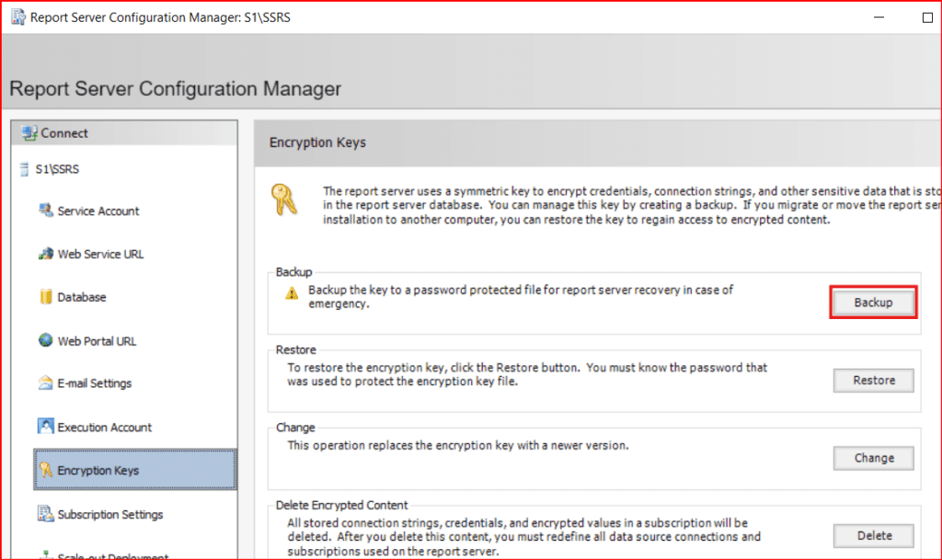Image resolution: width=942 pixels, height=560 pixels.
Task: Click the Web Service URL globe icon
Action: click(x=46, y=254)
